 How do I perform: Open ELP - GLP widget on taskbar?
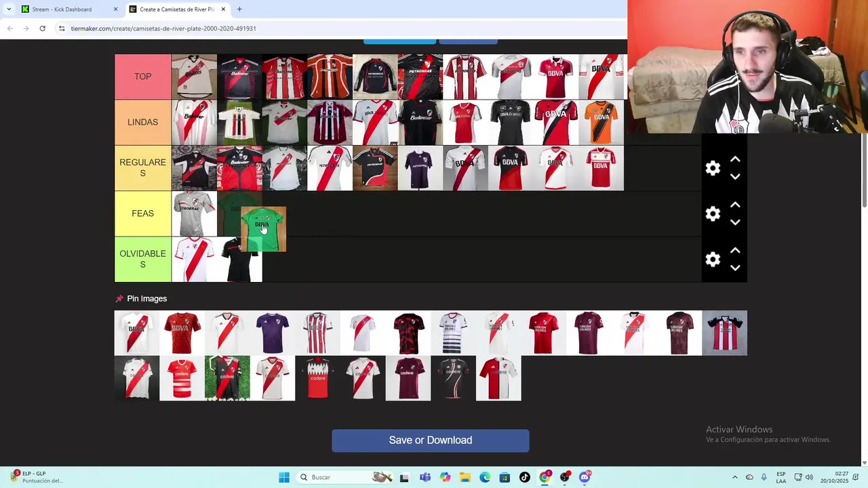[x=37, y=477]
